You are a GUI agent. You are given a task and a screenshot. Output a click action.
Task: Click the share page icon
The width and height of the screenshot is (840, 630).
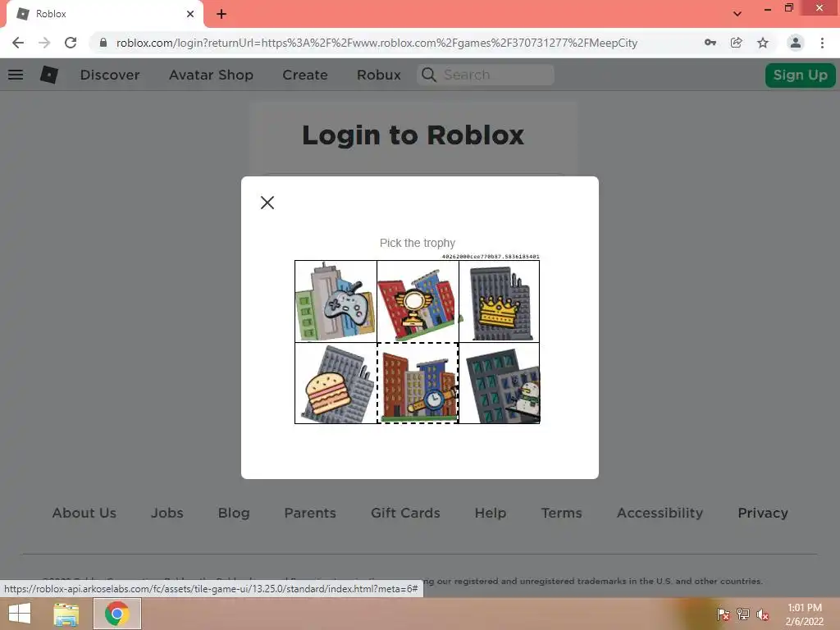point(737,43)
